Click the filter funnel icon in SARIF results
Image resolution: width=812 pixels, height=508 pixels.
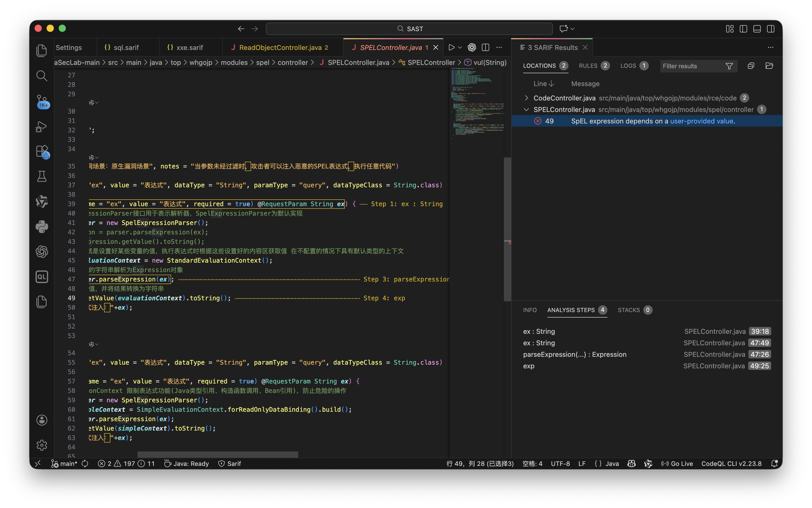pyautogui.click(x=729, y=66)
